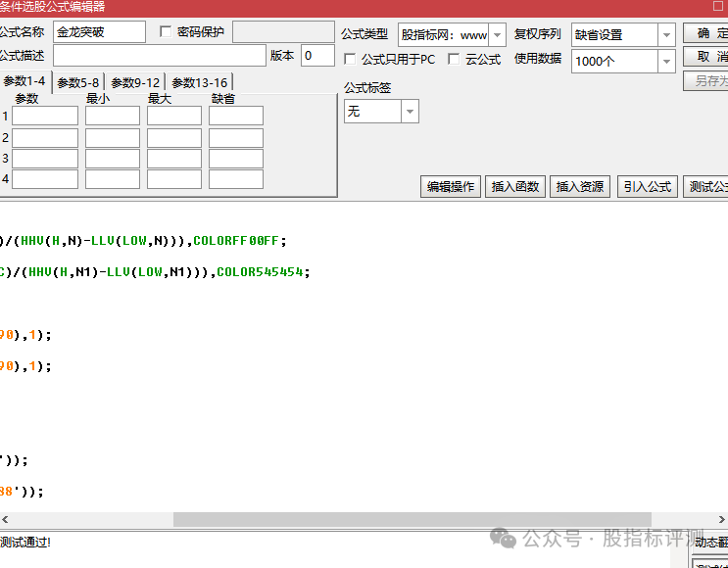Click row 4 最小 field
The height and width of the screenshot is (568, 728).
pos(113,179)
